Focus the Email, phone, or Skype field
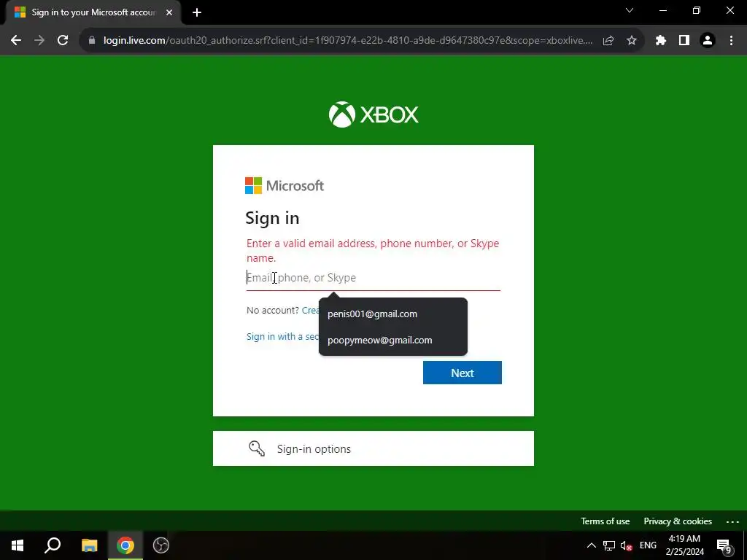This screenshot has height=560, width=747. (373, 278)
